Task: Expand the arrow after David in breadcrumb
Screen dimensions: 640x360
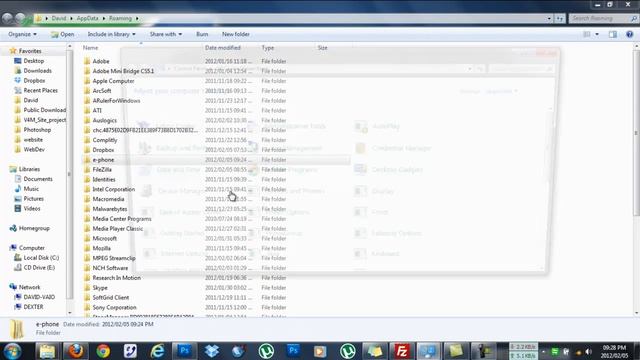Action: pos(71,18)
